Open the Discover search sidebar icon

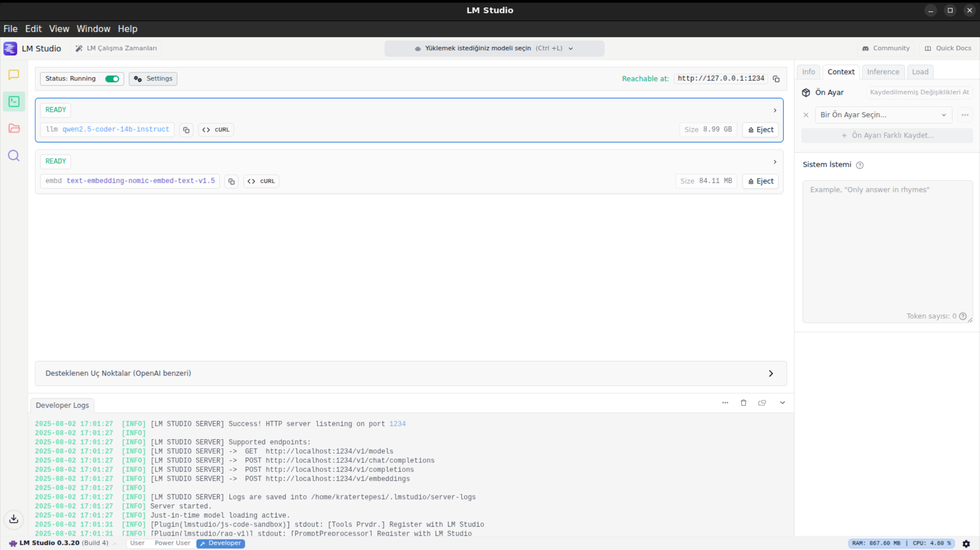(14, 156)
